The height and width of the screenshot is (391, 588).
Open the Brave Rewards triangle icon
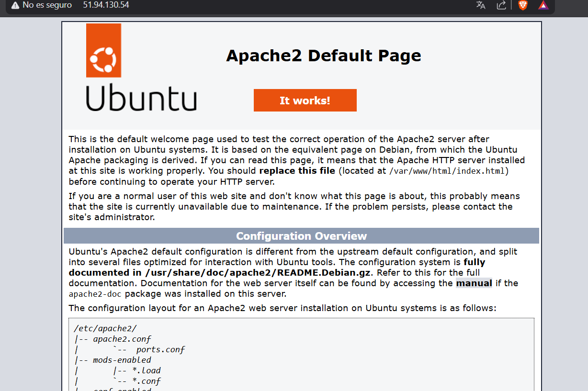point(543,5)
